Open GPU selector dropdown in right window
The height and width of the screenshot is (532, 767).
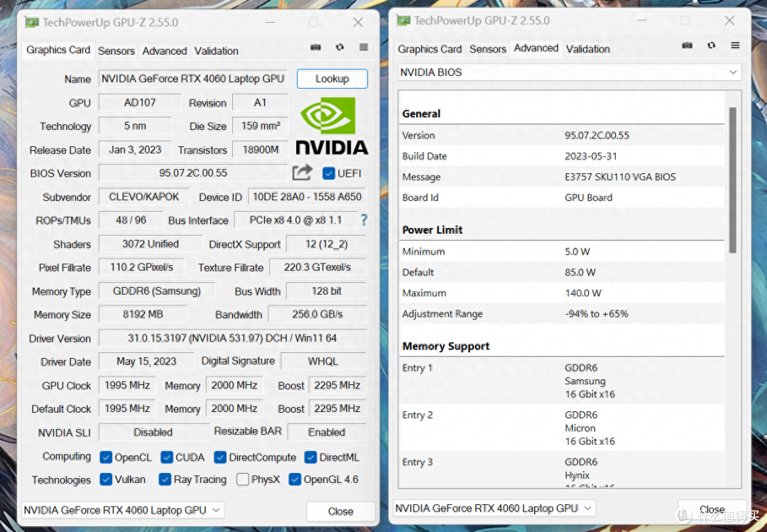[494, 509]
